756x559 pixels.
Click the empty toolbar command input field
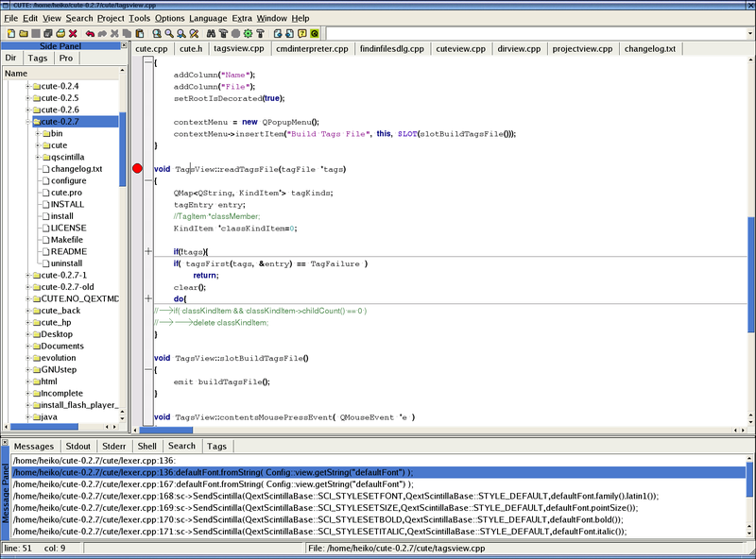point(536,33)
